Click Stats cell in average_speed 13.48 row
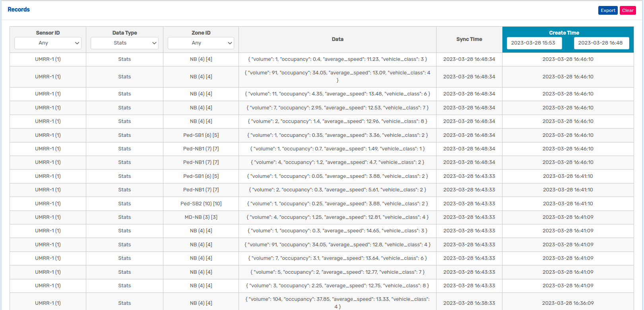This screenshot has width=644, height=310. click(x=124, y=94)
